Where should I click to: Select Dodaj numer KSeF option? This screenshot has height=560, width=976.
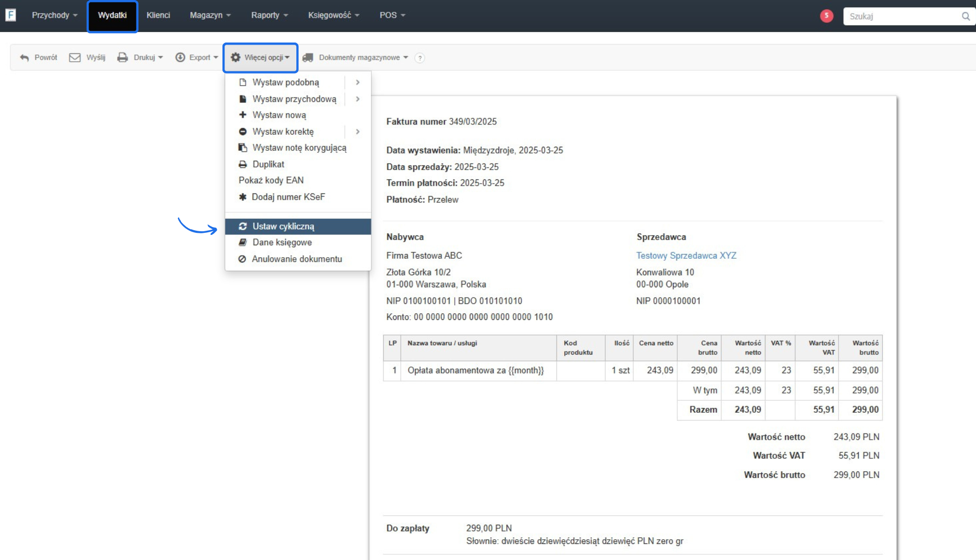(288, 197)
